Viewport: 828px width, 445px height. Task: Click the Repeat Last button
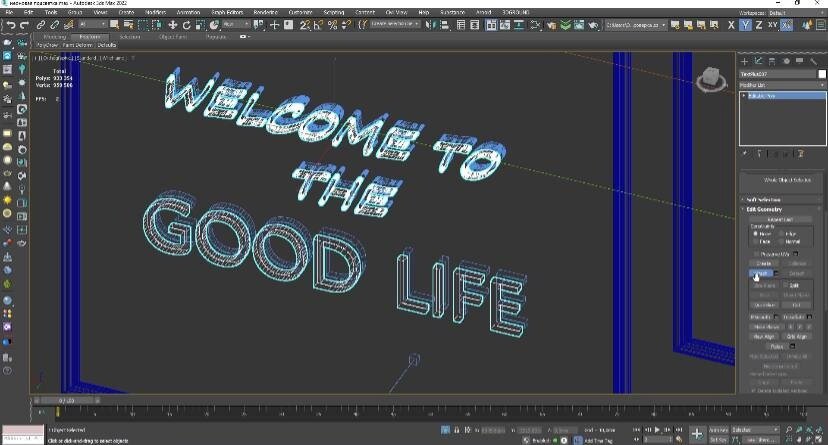click(780, 219)
